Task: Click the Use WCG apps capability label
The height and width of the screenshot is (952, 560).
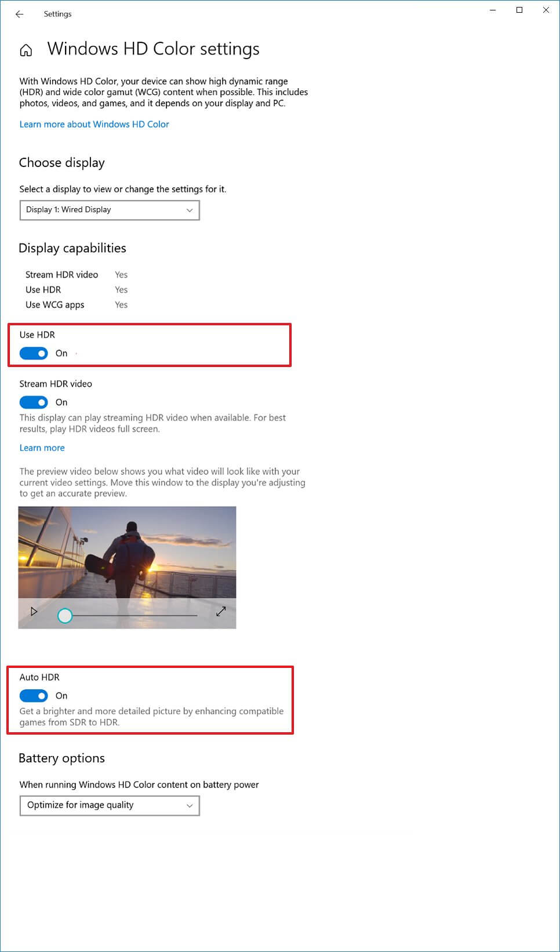Action: click(55, 305)
